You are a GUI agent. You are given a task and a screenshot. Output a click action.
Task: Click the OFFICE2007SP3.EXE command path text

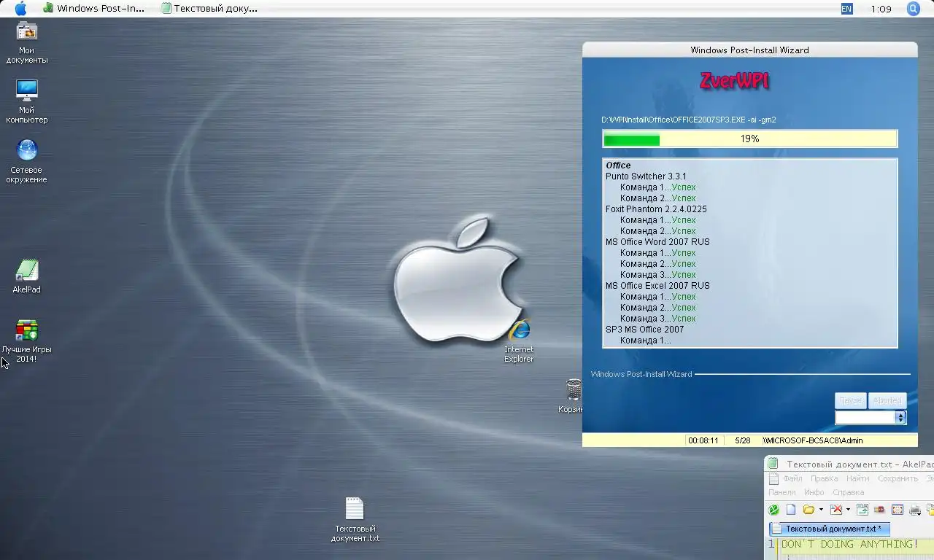point(688,120)
